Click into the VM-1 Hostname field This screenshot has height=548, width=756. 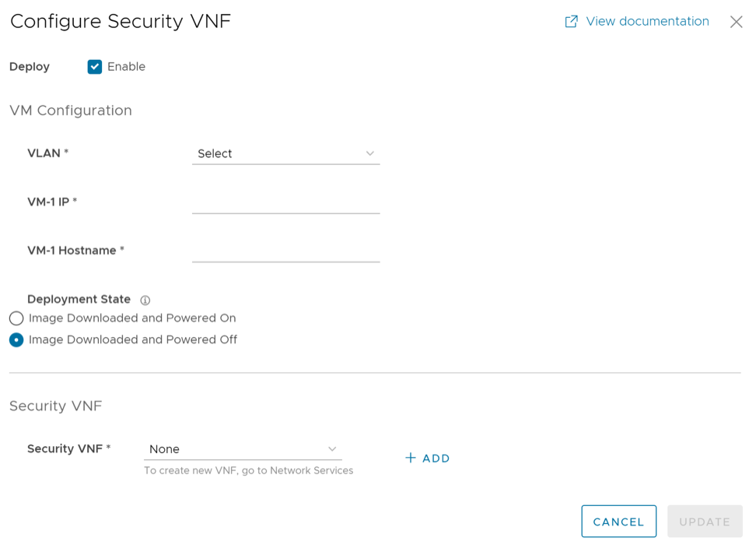pos(285,251)
